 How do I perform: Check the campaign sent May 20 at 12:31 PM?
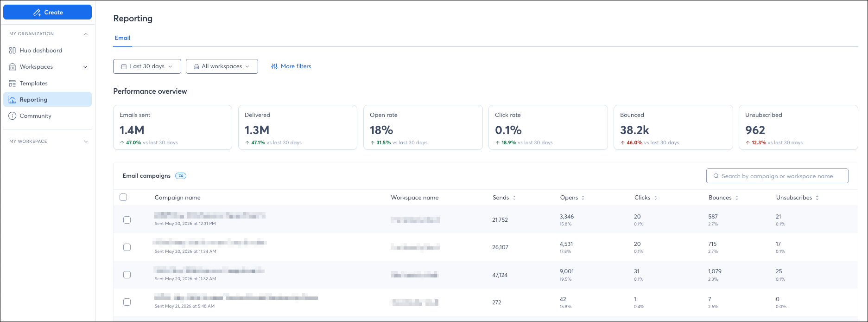[127, 220]
